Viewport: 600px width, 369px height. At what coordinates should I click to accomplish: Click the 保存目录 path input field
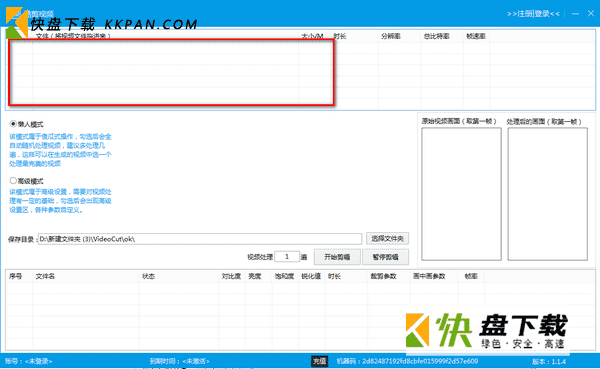coord(200,239)
